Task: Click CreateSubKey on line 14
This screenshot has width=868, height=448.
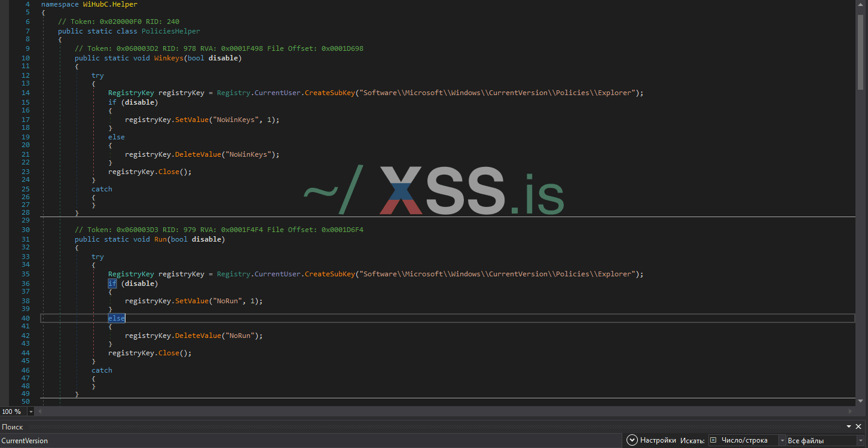Action: tap(329, 93)
